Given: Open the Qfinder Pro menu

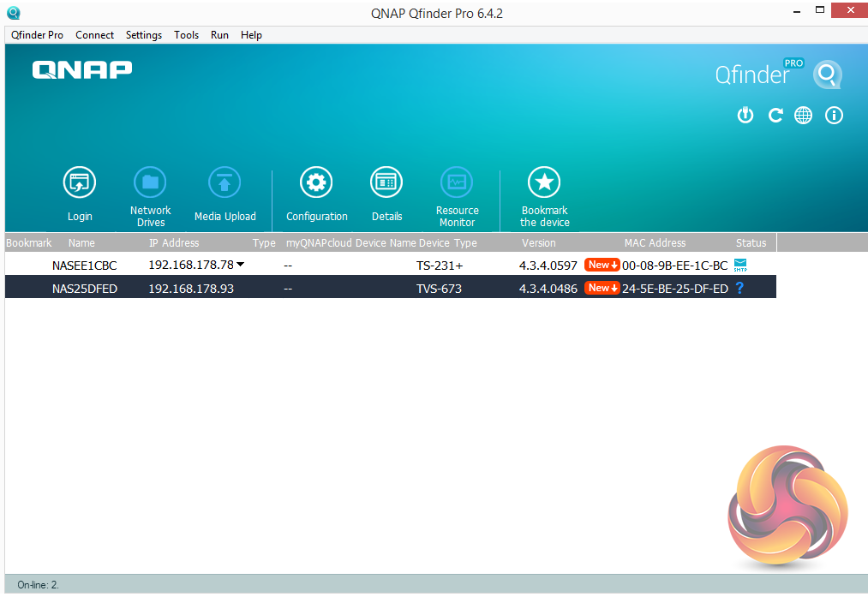Looking at the screenshot, I should click(x=37, y=35).
